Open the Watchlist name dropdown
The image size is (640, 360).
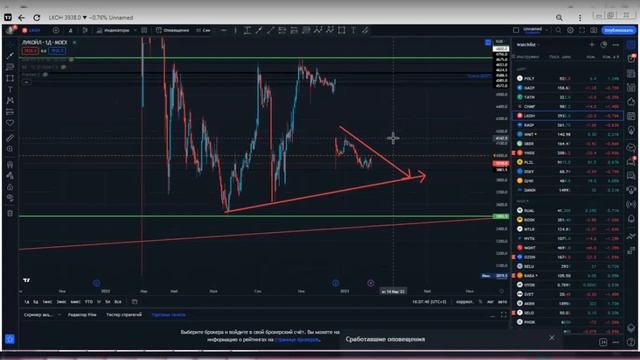[528, 44]
